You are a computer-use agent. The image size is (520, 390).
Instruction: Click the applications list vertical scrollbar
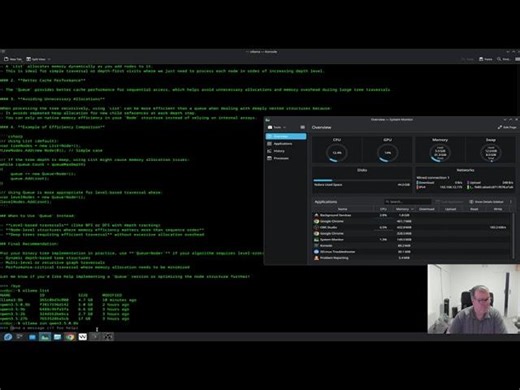tap(513, 235)
